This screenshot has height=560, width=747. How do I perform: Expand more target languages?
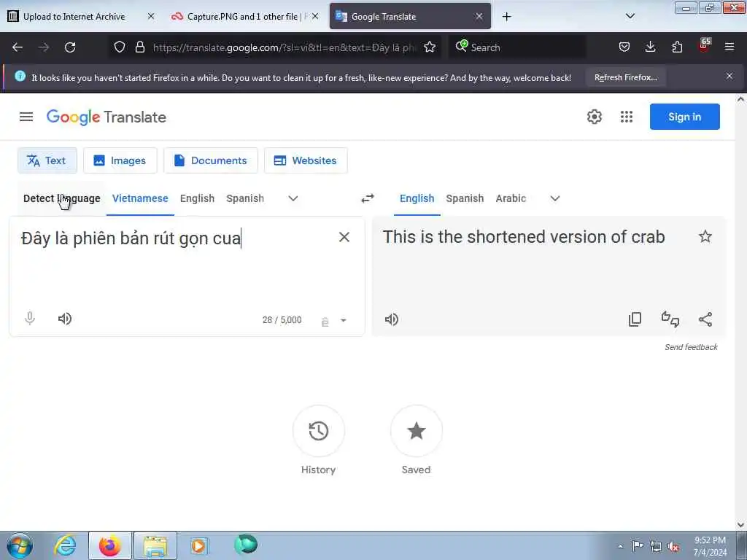(x=555, y=198)
